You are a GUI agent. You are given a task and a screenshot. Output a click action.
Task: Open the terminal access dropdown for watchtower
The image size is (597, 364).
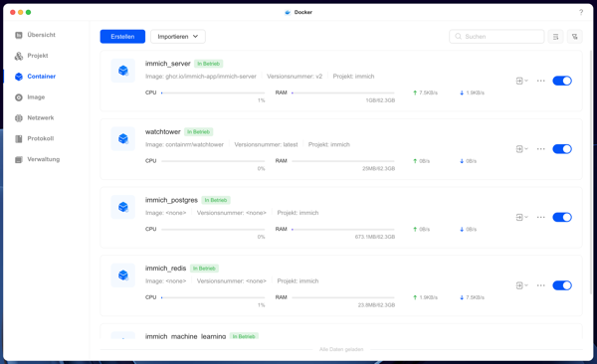tap(521, 149)
